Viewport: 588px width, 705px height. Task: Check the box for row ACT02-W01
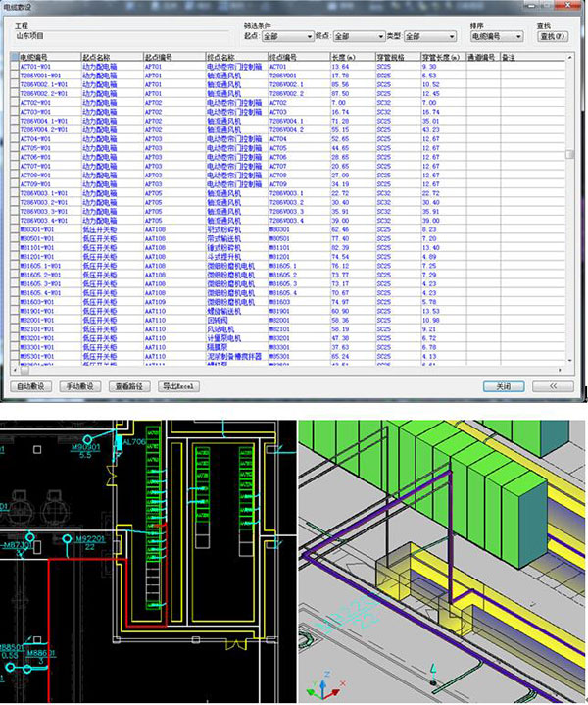point(13,102)
